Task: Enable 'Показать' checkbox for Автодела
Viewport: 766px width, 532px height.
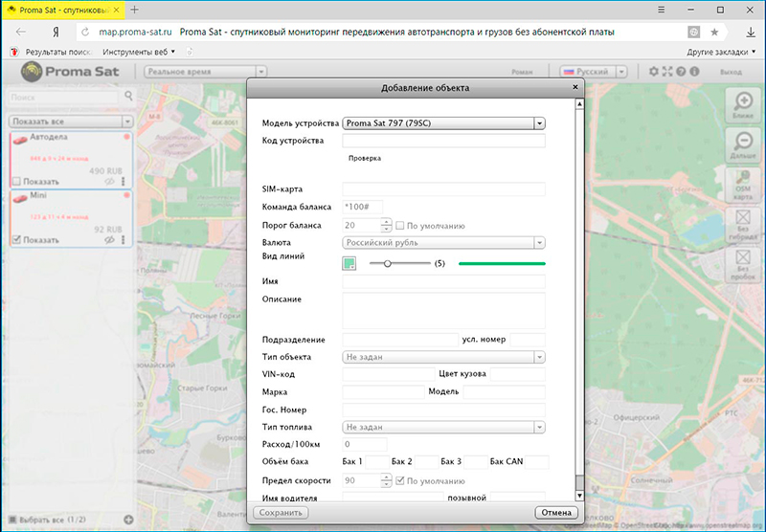Action: 16,181
